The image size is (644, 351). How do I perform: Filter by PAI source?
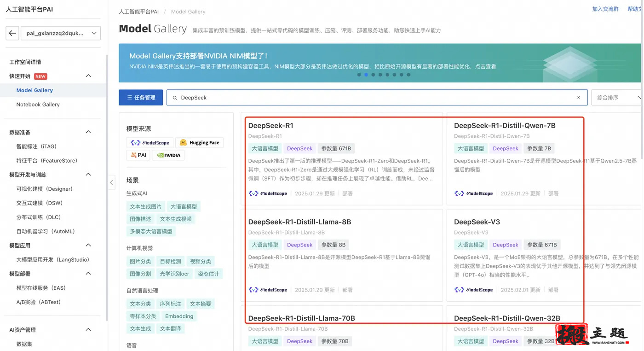pos(138,155)
